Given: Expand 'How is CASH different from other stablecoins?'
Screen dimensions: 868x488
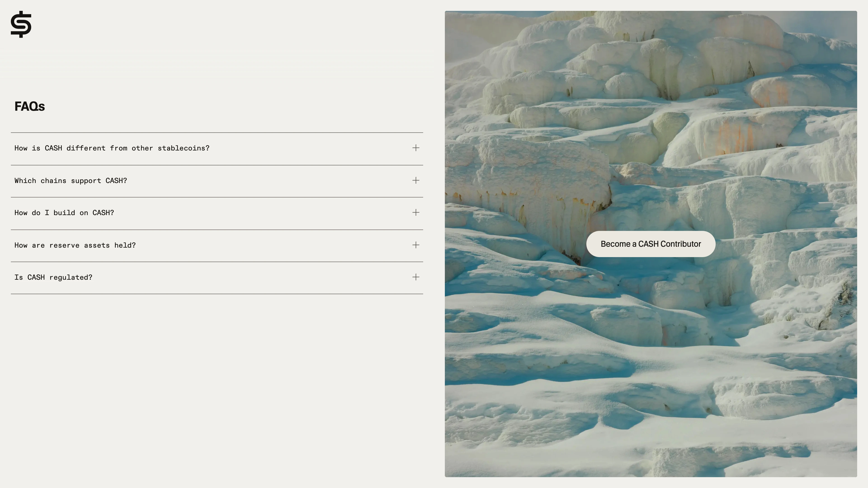Looking at the screenshot, I should click(x=112, y=148).
